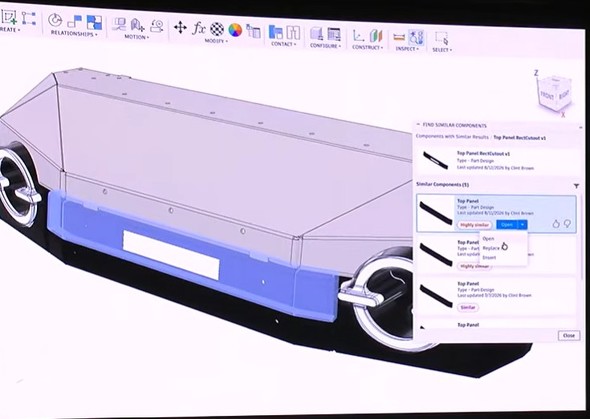
Task: Click Components with Similar Results breadcrumb
Action: coord(452,137)
